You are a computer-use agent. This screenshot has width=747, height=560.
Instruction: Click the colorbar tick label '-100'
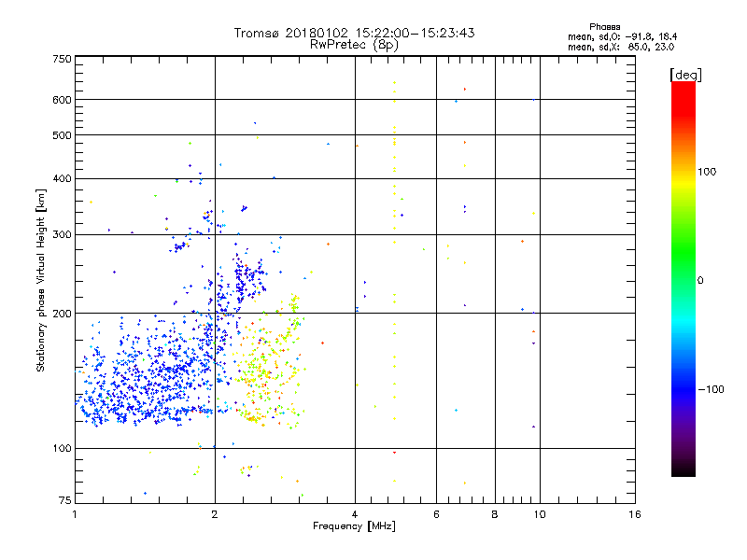coord(711,389)
